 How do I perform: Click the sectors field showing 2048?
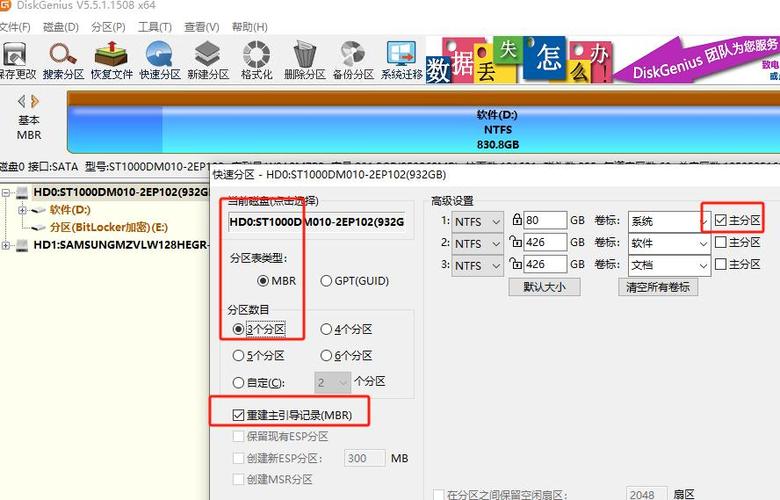[646, 494]
